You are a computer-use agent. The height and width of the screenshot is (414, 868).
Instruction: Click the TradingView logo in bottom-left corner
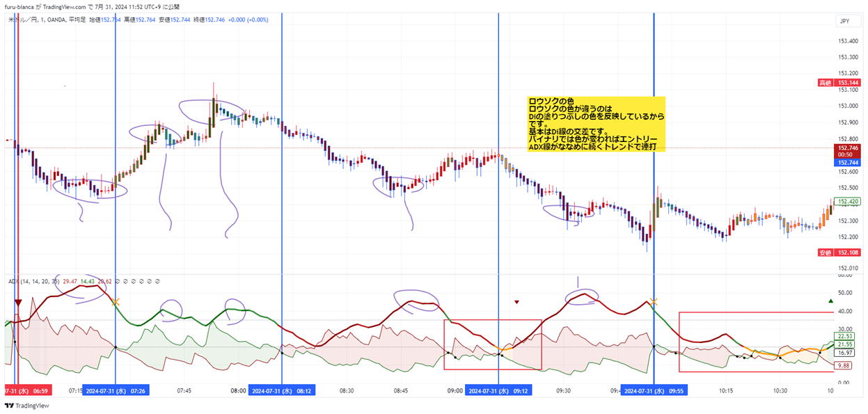(22, 406)
